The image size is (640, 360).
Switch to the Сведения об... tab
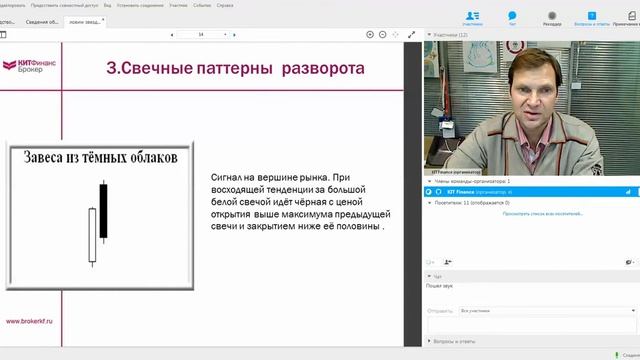[42, 22]
